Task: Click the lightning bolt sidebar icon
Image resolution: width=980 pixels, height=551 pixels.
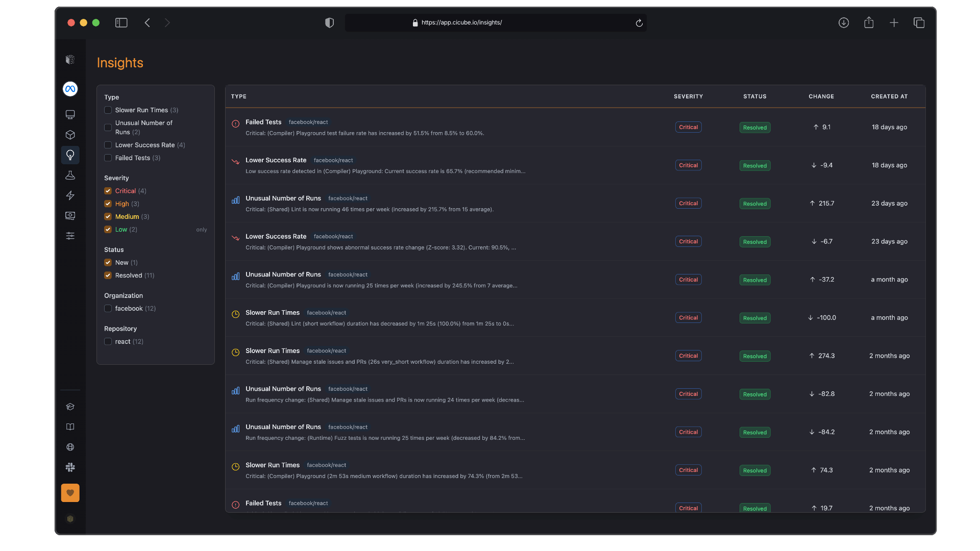Action: click(70, 195)
